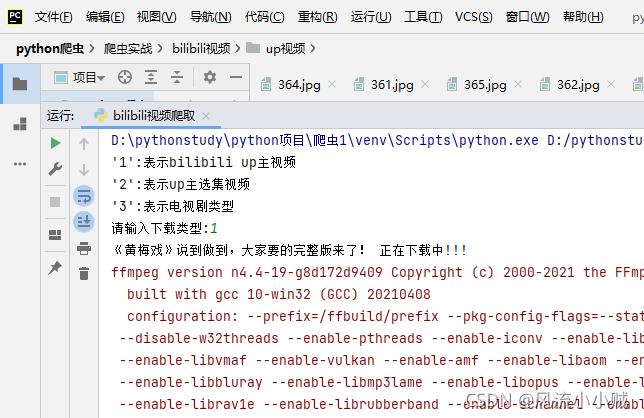Viewport: 644px width, 418px height.
Task: Close the 365.jpg tab
Action: (518, 85)
